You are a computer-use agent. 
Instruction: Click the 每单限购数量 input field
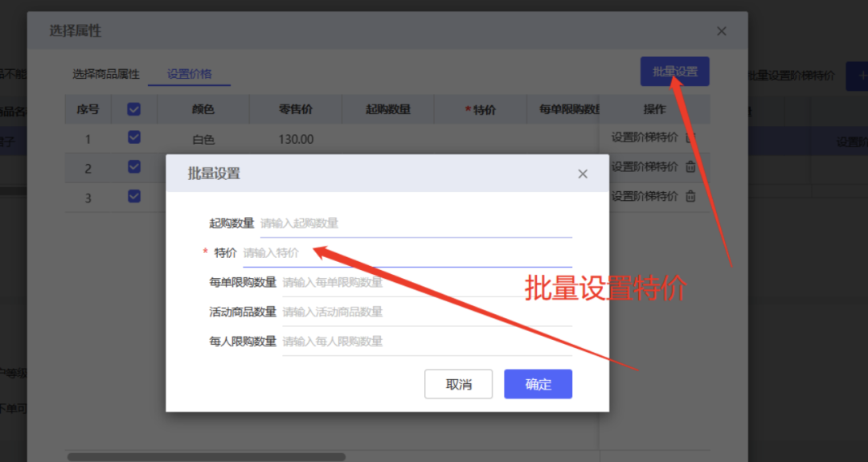click(427, 282)
